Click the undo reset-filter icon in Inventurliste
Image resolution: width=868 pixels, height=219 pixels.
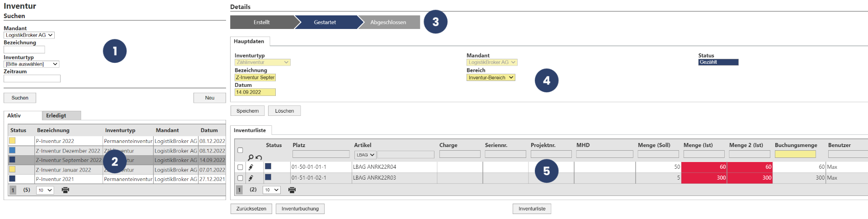click(x=259, y=157)
